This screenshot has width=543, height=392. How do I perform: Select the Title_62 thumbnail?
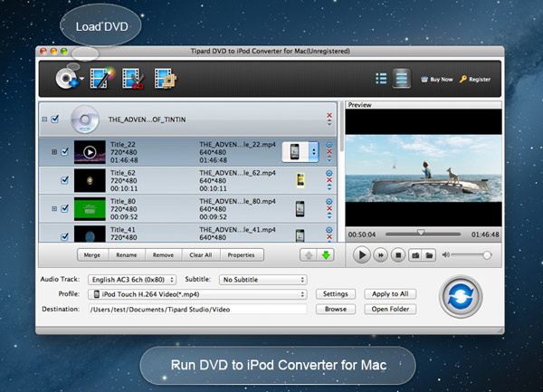tap(90, 180)
